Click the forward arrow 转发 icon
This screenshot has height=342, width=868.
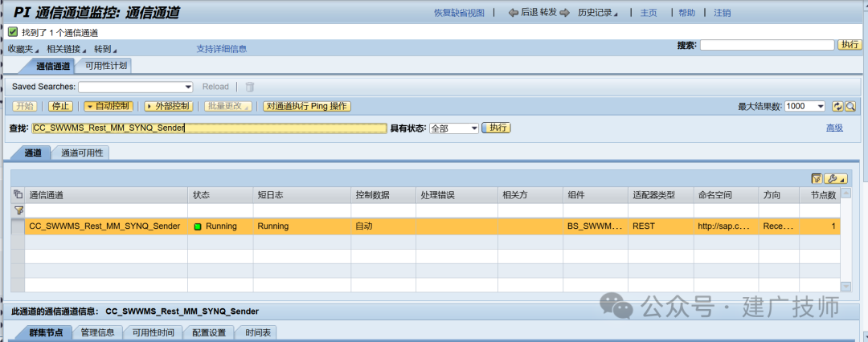564,13
